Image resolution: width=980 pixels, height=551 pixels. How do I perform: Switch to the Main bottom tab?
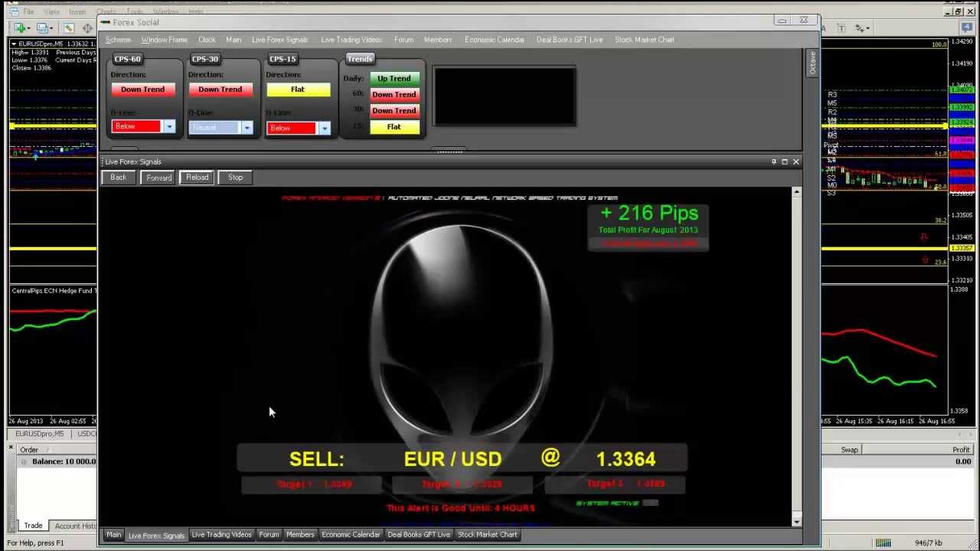(x=113, y=535)
